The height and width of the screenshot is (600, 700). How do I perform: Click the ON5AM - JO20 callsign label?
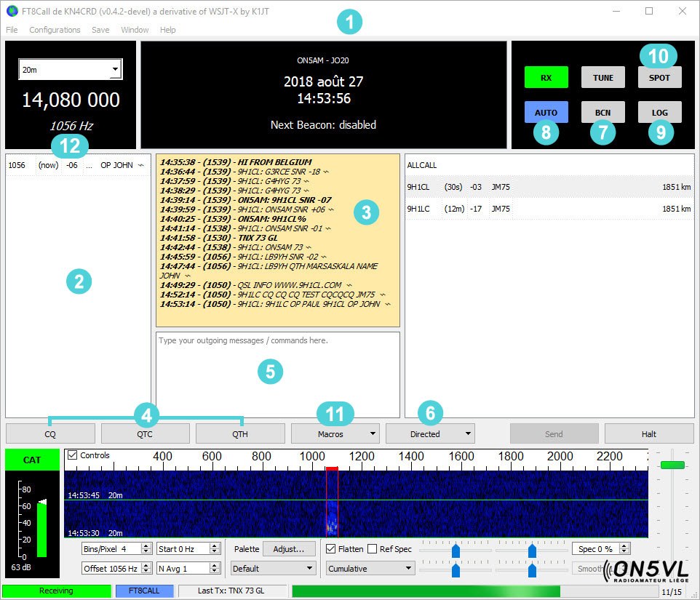tap(323, 60)
